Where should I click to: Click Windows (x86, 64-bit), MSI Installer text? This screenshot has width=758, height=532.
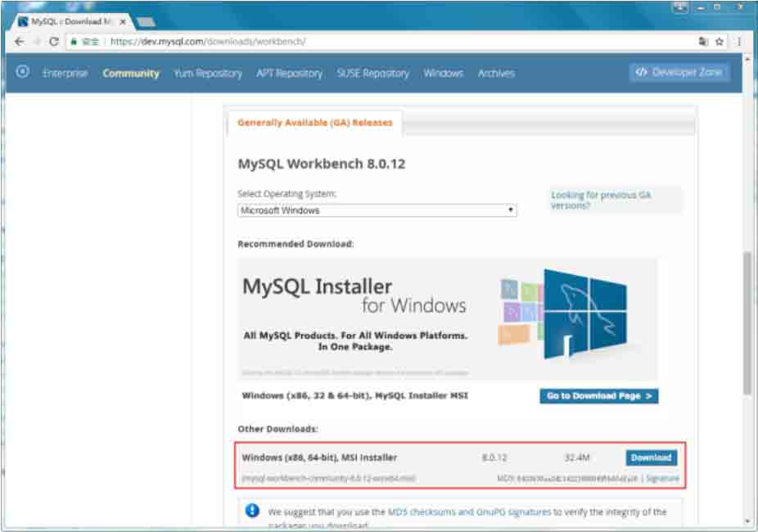[x=319, y=457]
